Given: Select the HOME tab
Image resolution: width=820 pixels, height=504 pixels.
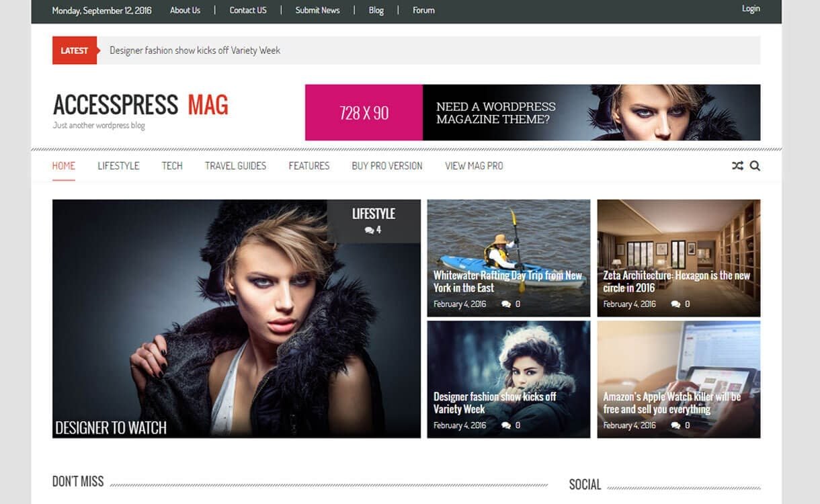Looking at the screenshot, I should pos(63,165).
